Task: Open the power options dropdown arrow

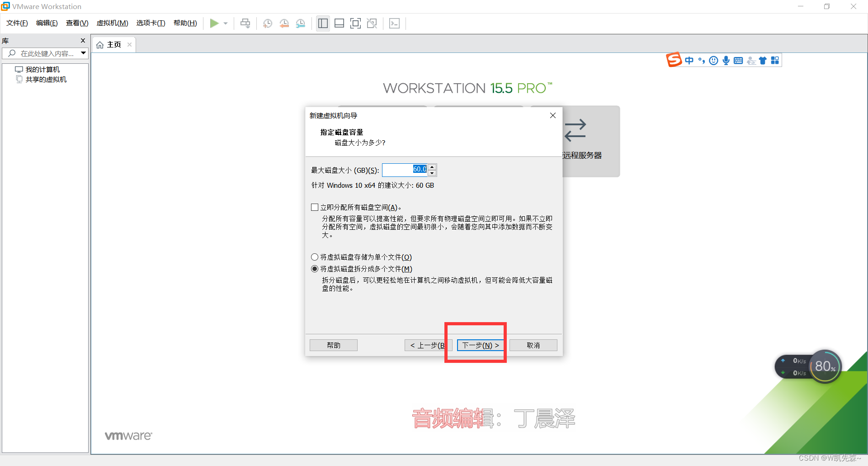Action: [x=226, y=24]
